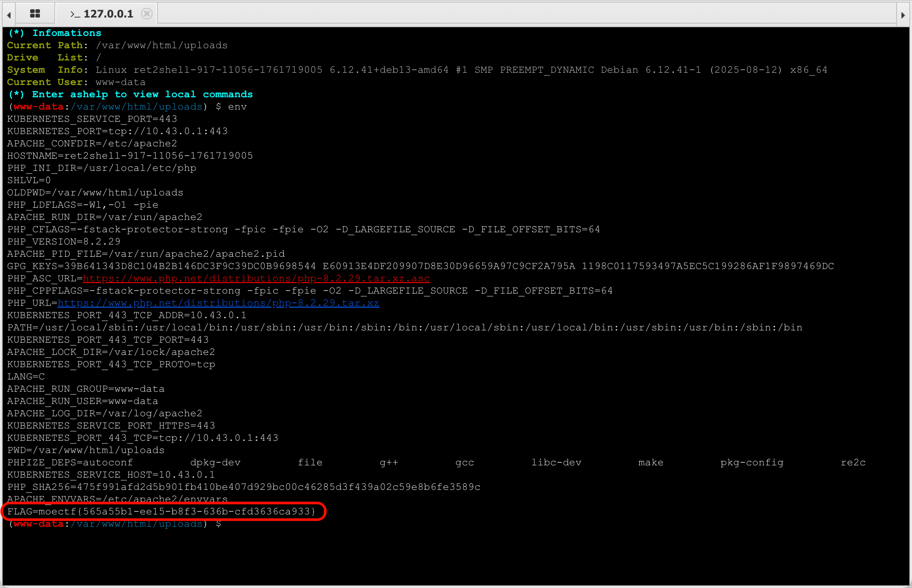
Task: Click the right tab scroll arrow
Action: [903, 15]
